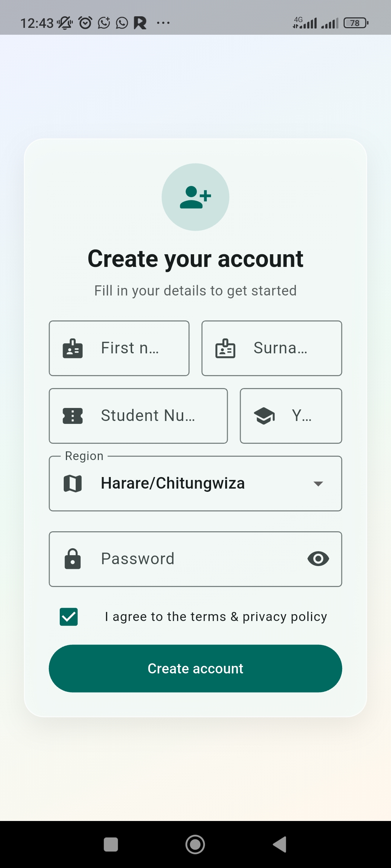Open the Harare/Chitungwiza region selector

click(195, 484)
